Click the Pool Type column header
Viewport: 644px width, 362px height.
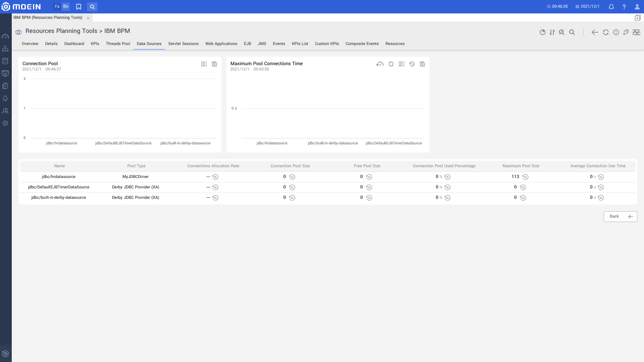click(136, 166)
